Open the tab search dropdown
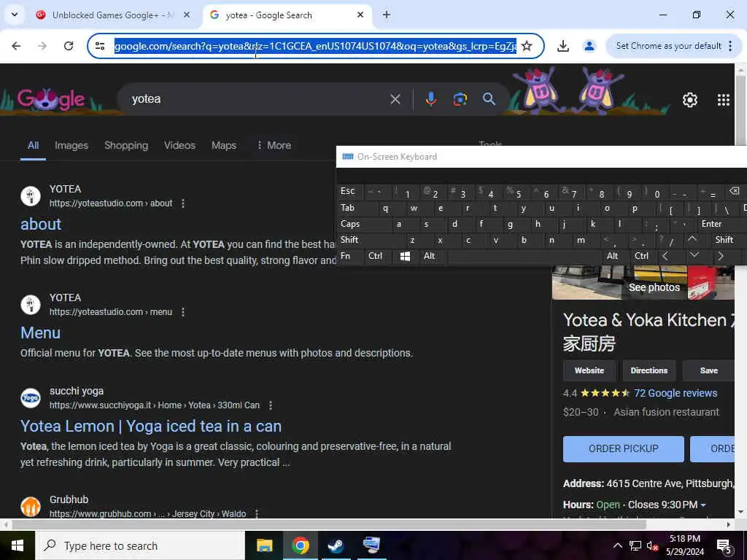Image resolution: width=747 pixels, height=560 pixels. [15, 15]
